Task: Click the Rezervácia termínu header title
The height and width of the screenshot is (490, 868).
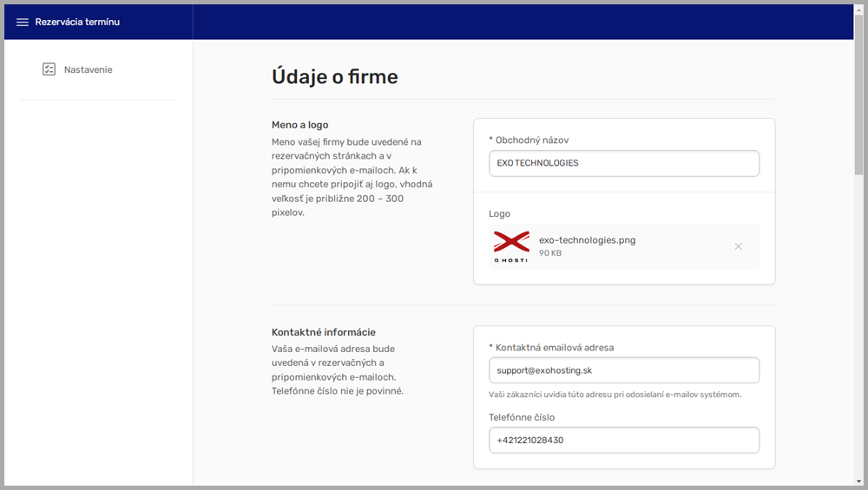Action: [x=77, y=22]
